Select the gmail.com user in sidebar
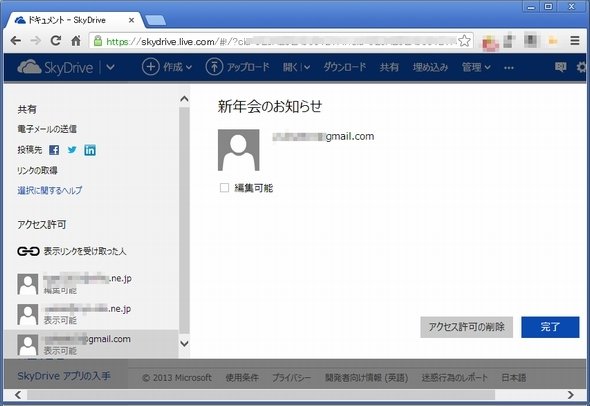The height and width of the screenshot is (406, 590). tap(91, 344)
